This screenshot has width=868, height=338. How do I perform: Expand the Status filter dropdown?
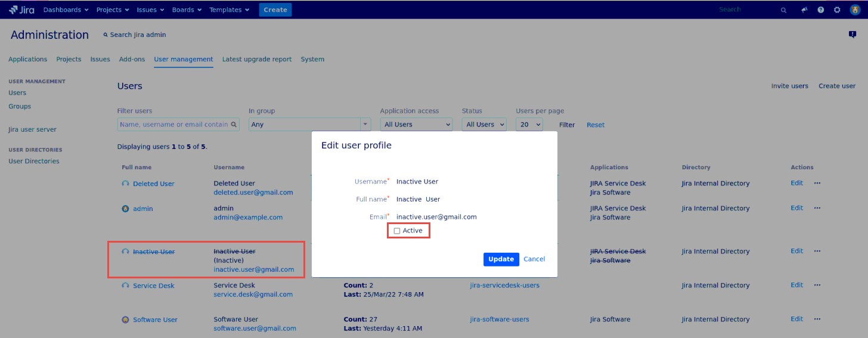[x=483, y=125]
